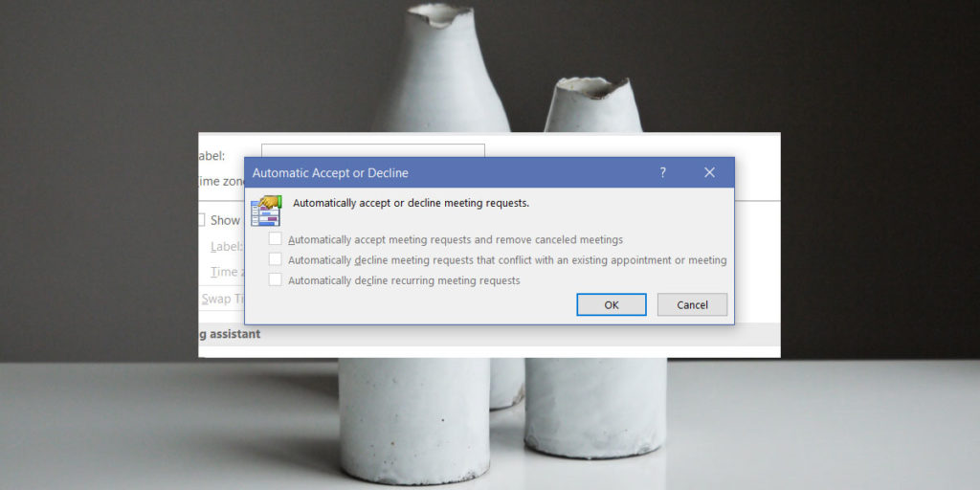The height and width of the screenshot is (490, 980).
Task: Focus the Label text input field
Action: tap(372, 150)
